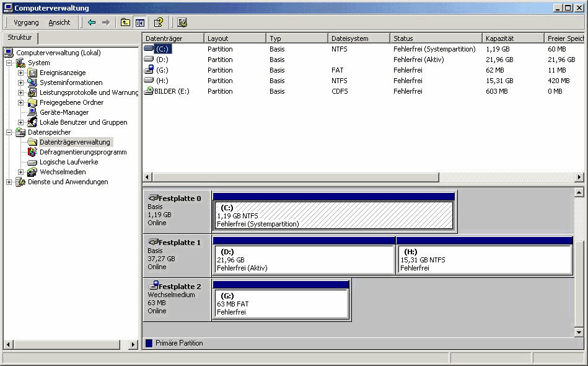Click the toolbar icon after the Help icon
The width and height of the screenshot is (588, 366).
click(x=182, y=22)
